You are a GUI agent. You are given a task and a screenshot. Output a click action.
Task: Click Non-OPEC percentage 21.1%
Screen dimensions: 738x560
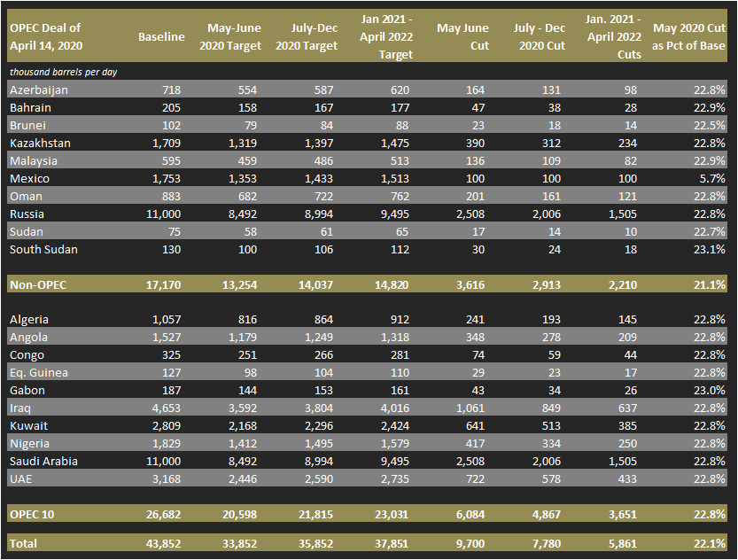(x=710, y=284)
